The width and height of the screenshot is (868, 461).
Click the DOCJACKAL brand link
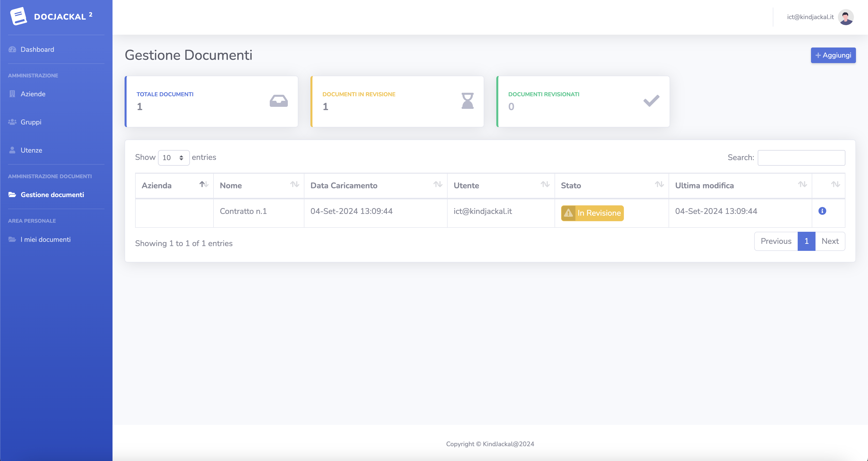[63, 16]
